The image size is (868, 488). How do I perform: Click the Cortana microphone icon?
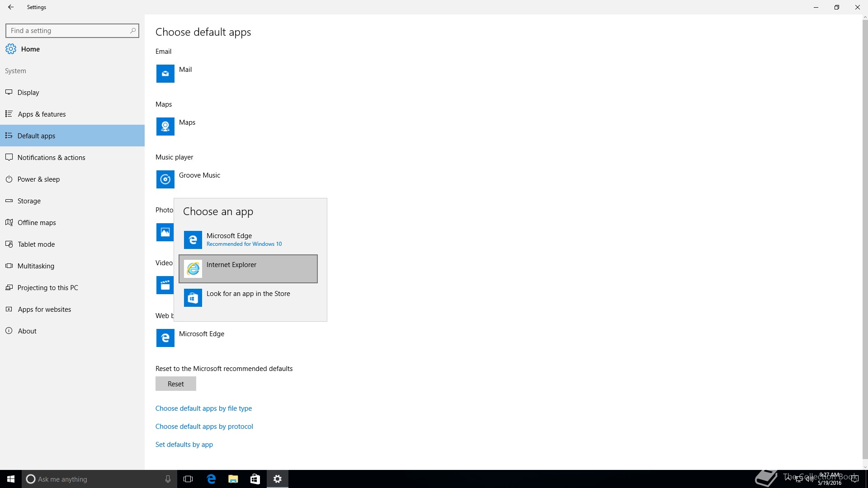pos(168,479)
